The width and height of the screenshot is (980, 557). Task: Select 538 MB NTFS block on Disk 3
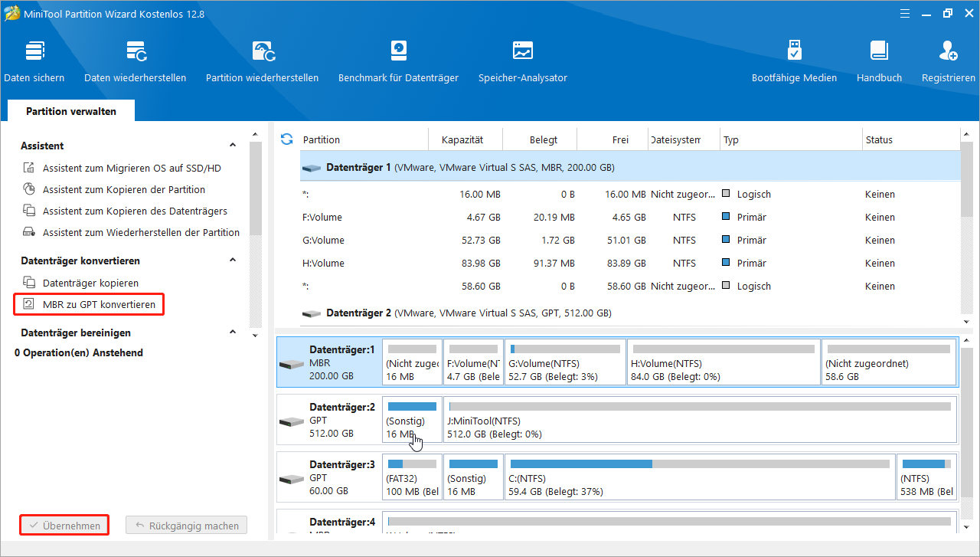click(x=926, y=477)
